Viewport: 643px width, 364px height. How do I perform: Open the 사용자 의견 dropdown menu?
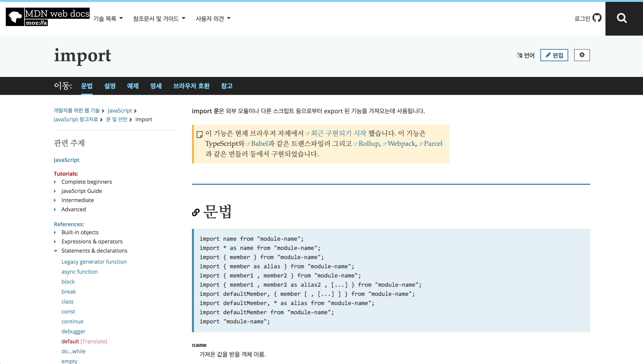point(213,19)
